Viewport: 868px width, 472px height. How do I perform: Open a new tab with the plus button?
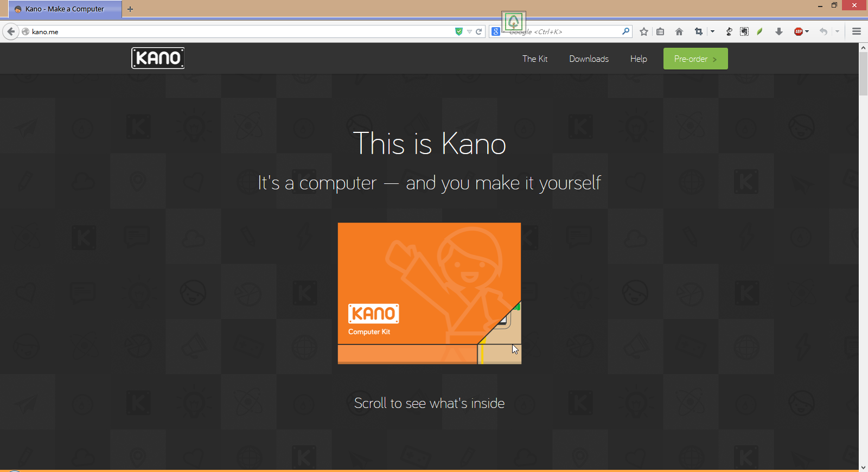130,9
